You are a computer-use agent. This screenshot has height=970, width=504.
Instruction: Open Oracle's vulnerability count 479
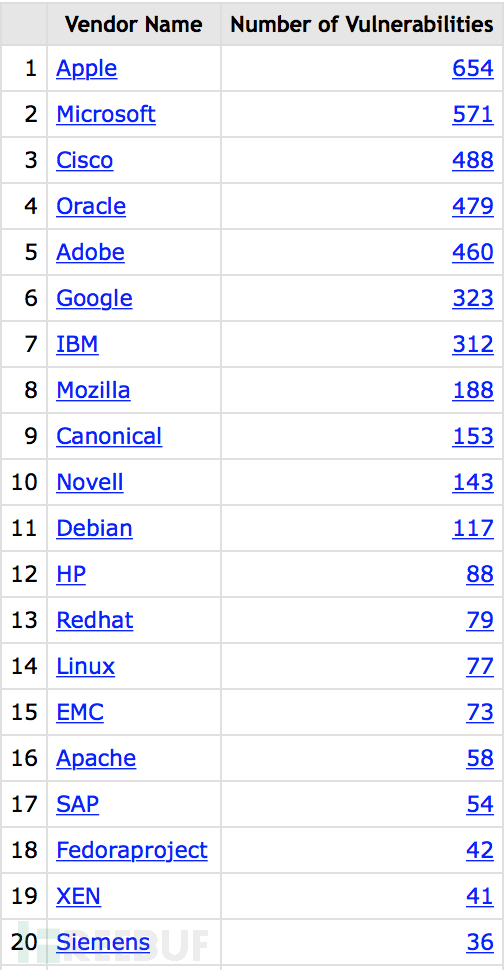473,206
